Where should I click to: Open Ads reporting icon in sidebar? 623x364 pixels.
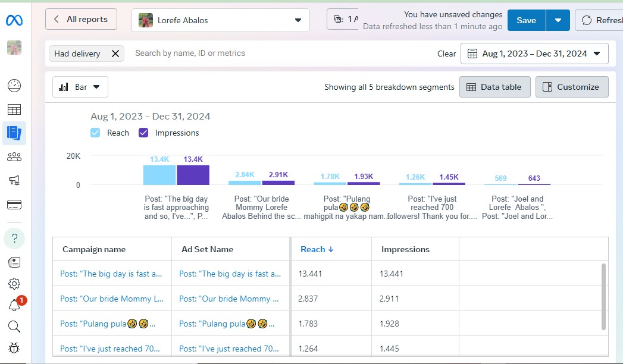(x=14, y=133)
